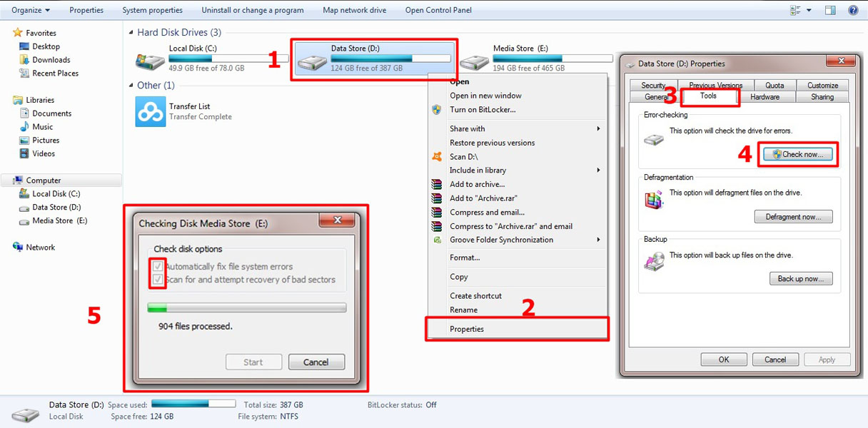Select Favorites star icon in sidebar
Screen dimensions: 868x428
[18, 33]
